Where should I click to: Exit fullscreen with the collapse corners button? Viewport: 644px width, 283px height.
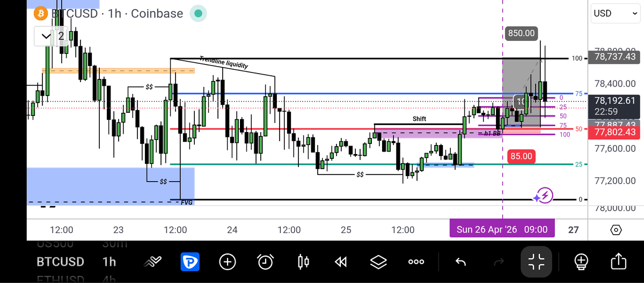click(x=537, y=262)
